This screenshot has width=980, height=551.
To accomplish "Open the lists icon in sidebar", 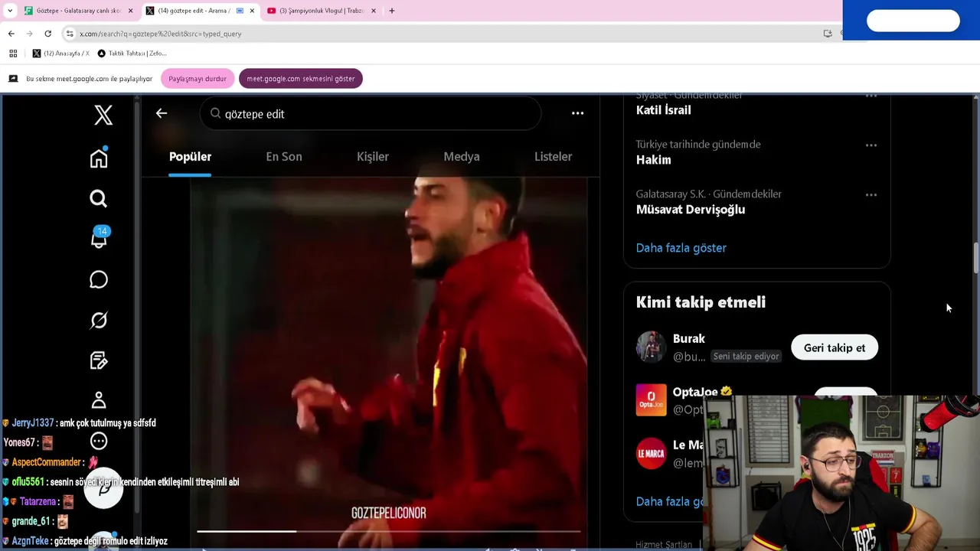I will [99, 360].
